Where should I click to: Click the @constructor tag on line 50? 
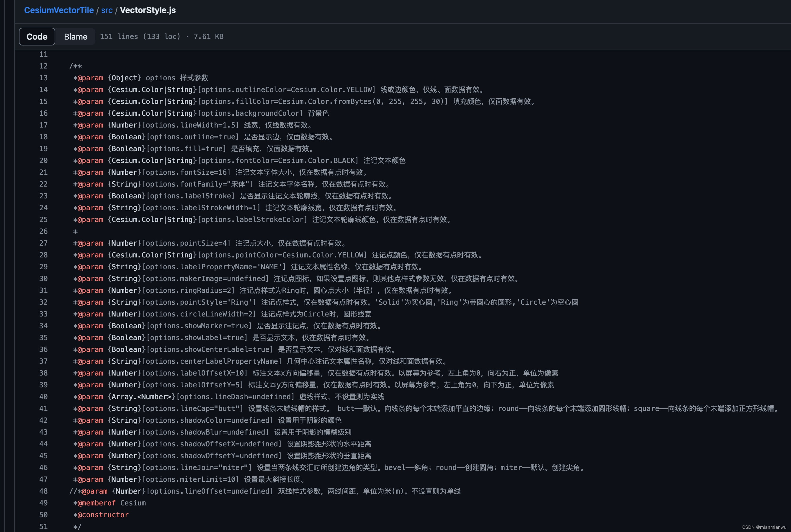(x=103, y=515)
